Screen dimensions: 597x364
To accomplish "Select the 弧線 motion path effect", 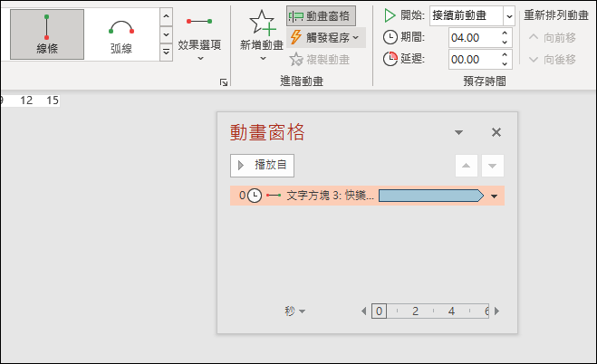I will [121, 34].
